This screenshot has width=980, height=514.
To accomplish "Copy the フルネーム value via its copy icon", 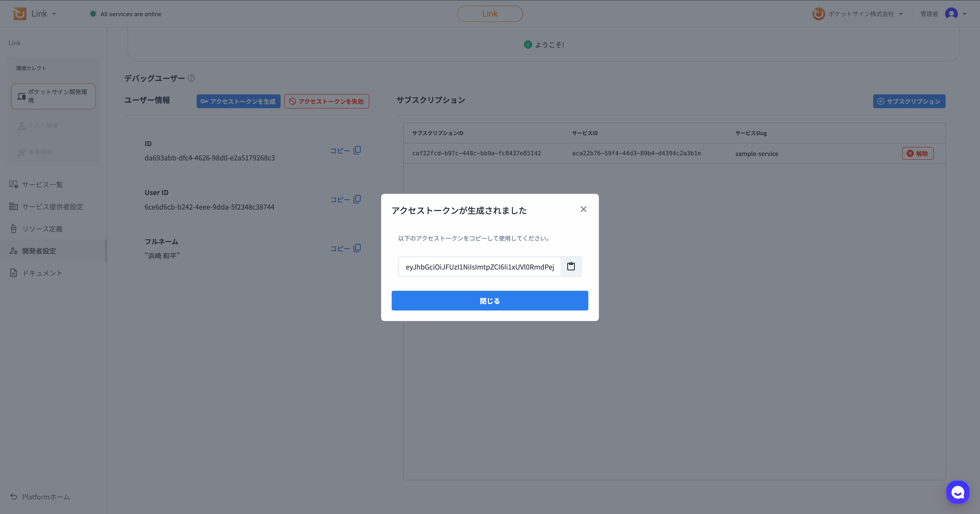I will 357,248.
